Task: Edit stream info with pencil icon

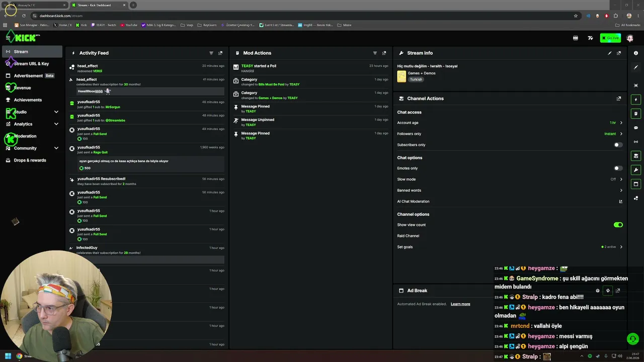Action: 610,53
